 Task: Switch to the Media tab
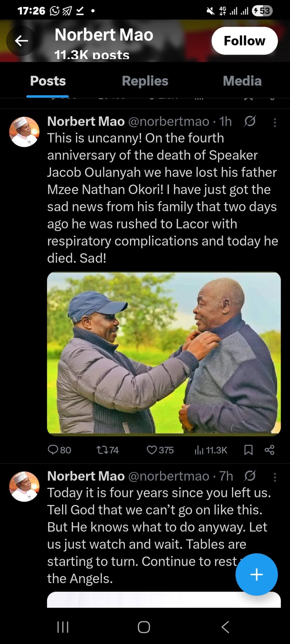click(x=242, y=81)
